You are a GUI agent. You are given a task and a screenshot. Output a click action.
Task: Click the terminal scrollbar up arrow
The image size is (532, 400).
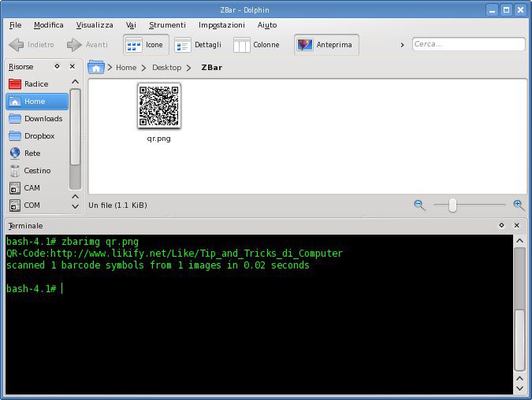tap(519, 241)
